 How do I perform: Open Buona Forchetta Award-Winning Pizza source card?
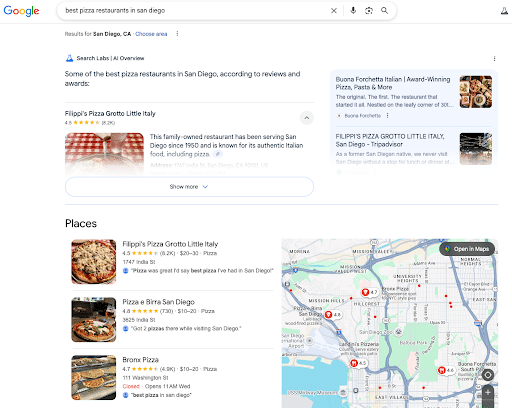click(x=393, y=83)
